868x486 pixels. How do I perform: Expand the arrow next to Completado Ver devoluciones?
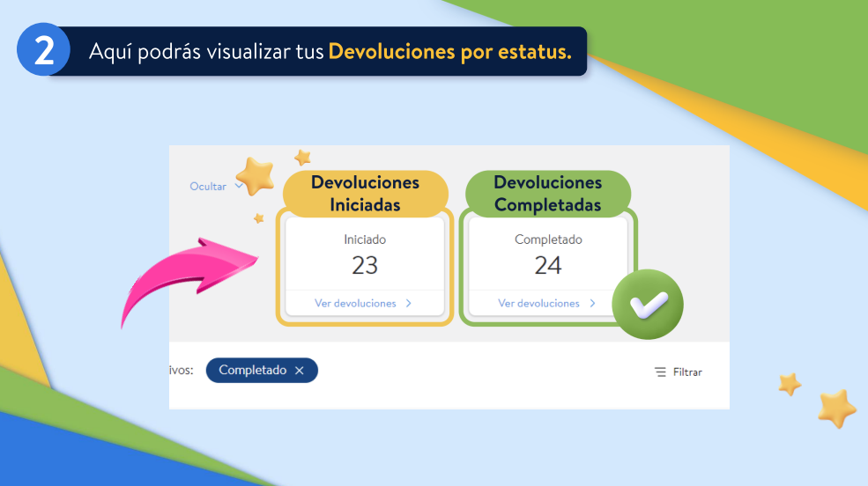[x=592, y=304]
